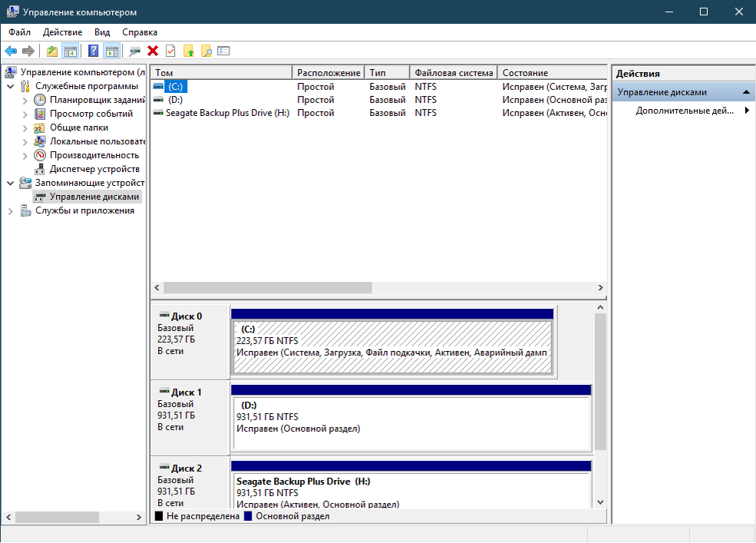The height and width of the screenshot is (543, 756).
Task: Open Дополнительные действия submenu
Action: (685, 111)
